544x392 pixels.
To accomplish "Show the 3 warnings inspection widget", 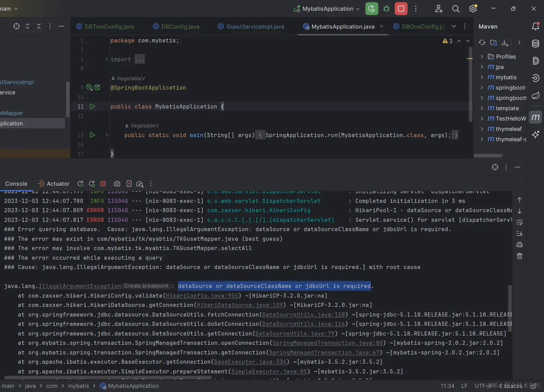I will click(448, 41).
